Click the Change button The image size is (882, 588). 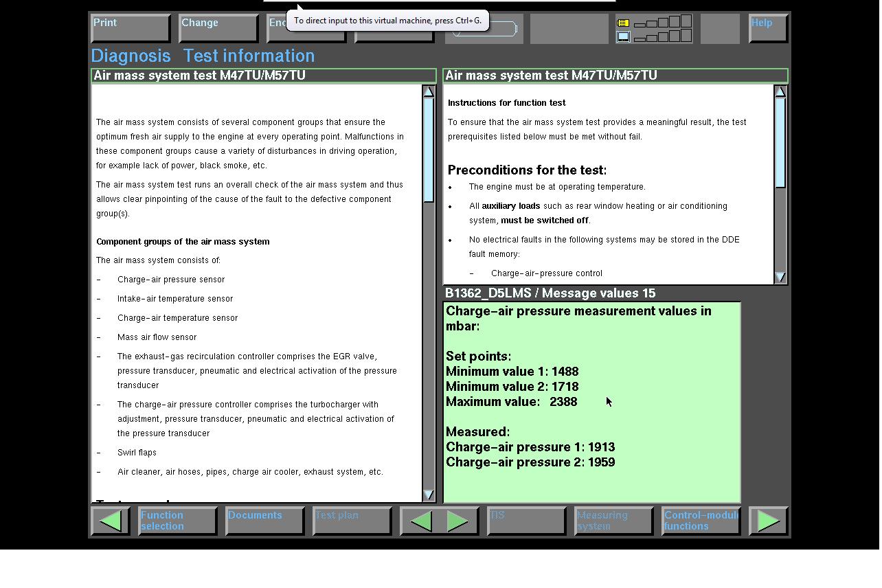tap(218, 28)
